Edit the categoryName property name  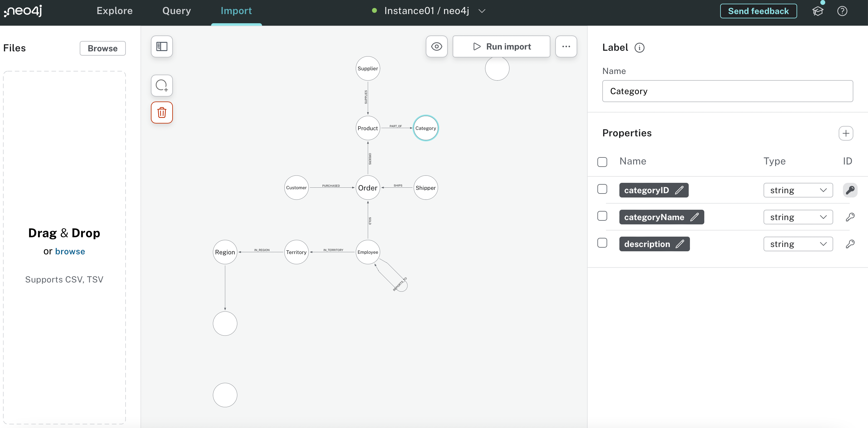[x=695, y=217]
